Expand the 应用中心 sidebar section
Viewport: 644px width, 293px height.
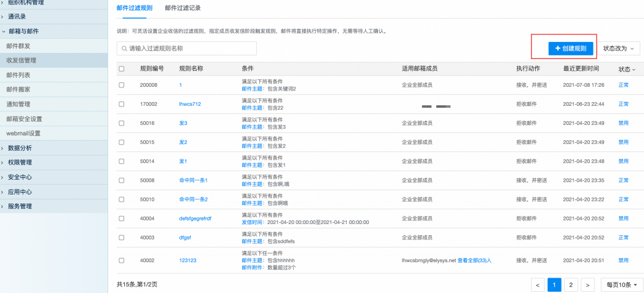[54, 192]
